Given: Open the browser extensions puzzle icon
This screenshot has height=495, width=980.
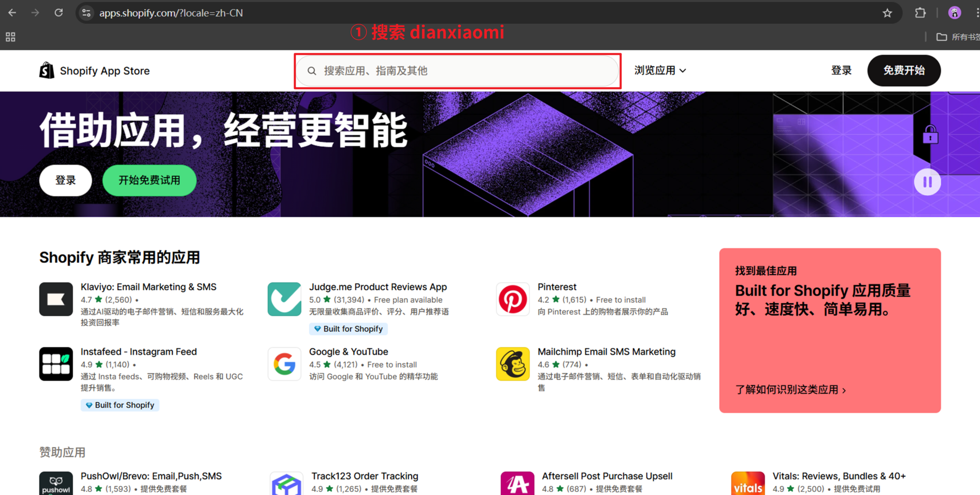Looking at the screenshot, I should point(920,13).
